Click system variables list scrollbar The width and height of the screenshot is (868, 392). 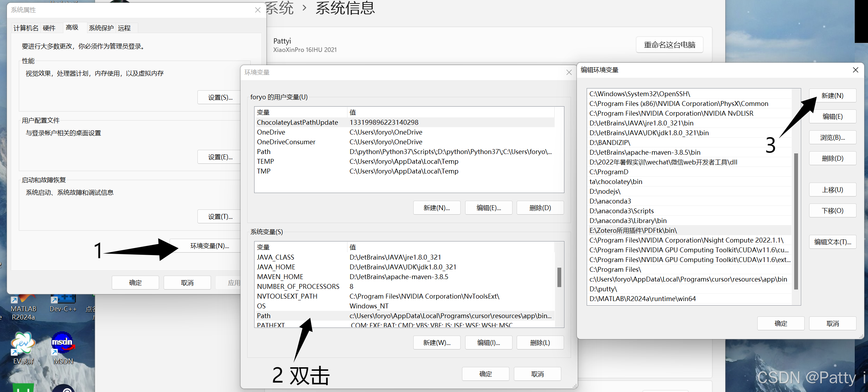tap(559, 277)
